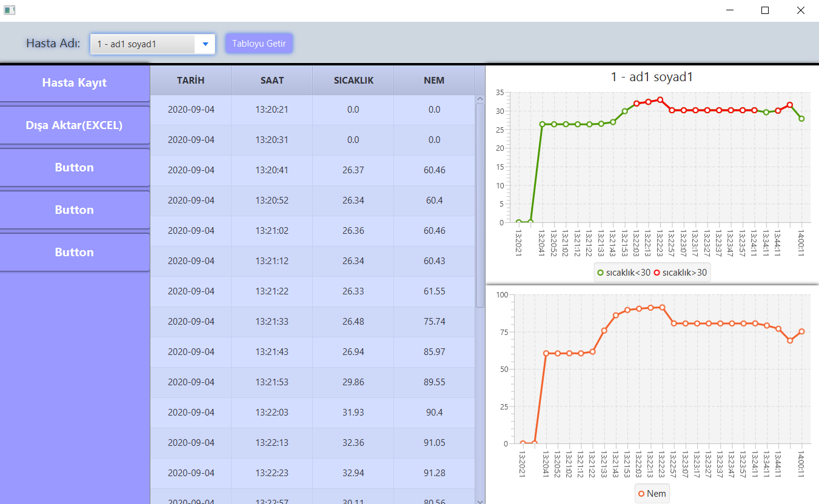Click the topmost unnamed Button in the sidebar
The image size is (819, 504).
coord(74,167)
